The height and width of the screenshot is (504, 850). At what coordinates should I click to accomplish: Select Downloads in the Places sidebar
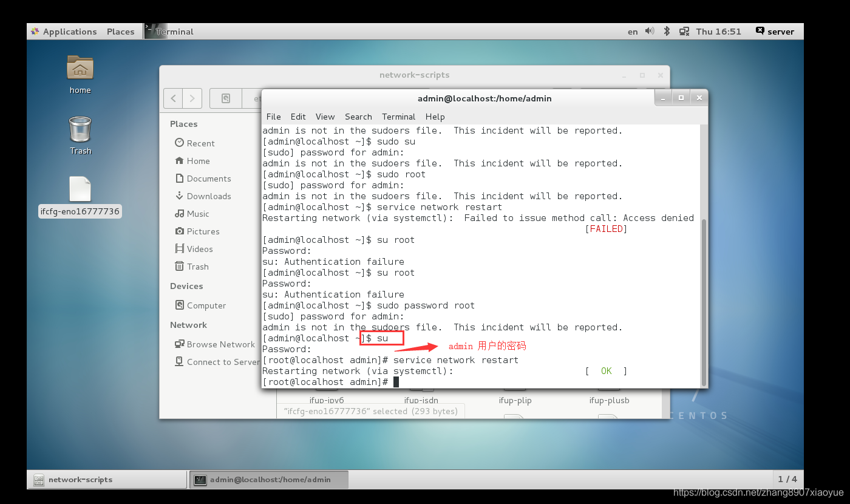(203, 196)
